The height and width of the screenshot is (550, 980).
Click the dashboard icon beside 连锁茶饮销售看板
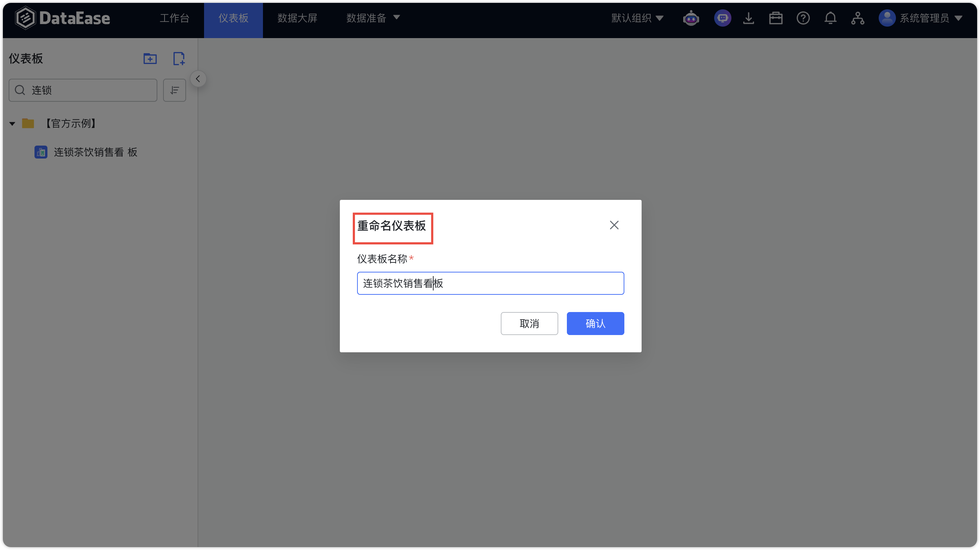coord(41,152)
